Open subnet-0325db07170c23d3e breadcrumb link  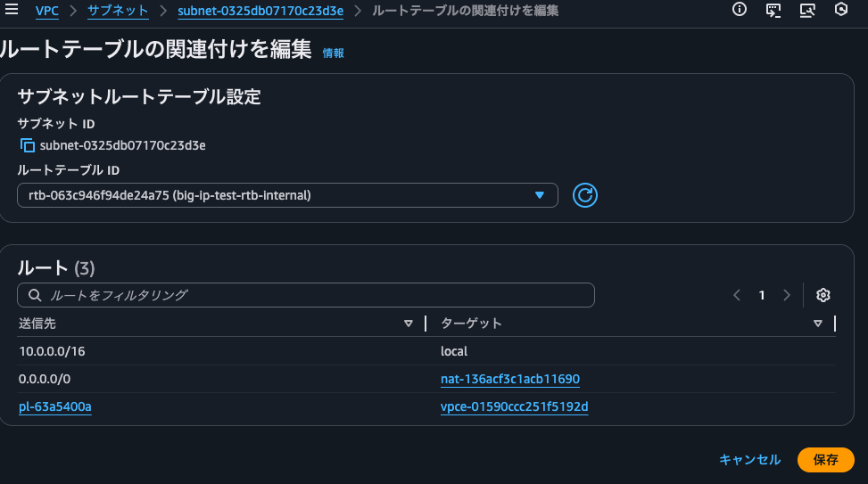[260, 11]
